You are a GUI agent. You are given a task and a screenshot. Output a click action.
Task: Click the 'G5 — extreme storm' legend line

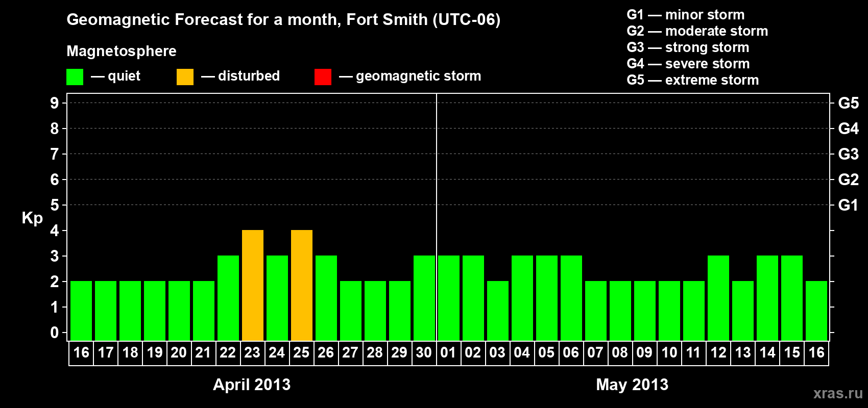point(692,80)
